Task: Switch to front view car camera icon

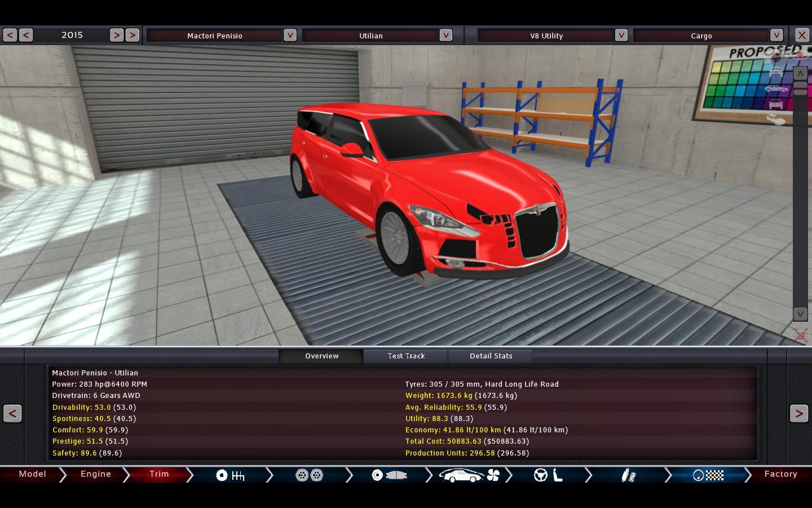Action: pyautogui.click(x=776, y=73)
